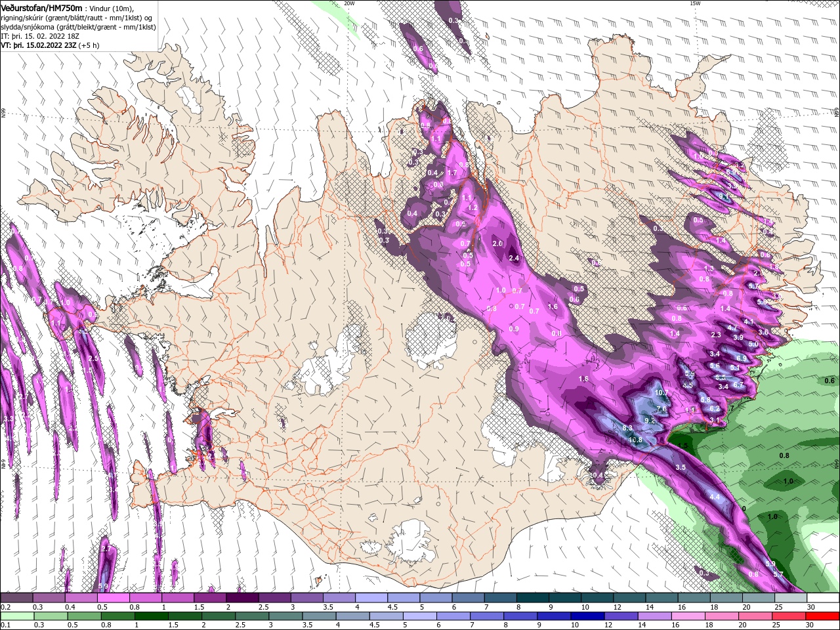The width and height of the screenshot is (840, 630).
Task: Click the 'slydda/snjókoma' legend description line
Action: tap(77, 27)
